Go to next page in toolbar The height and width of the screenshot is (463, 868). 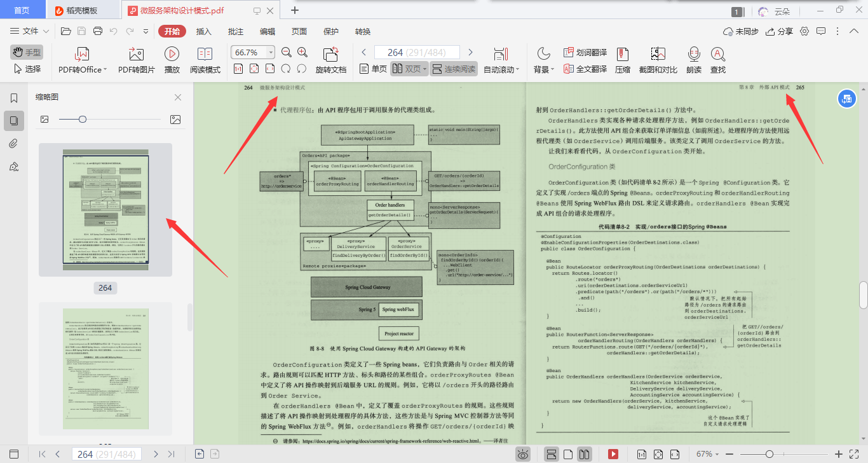point(470,52)
